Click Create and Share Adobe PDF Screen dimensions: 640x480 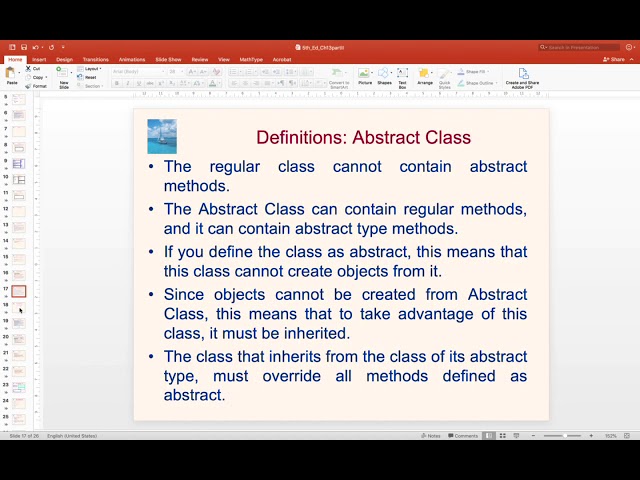coord(522,78)
